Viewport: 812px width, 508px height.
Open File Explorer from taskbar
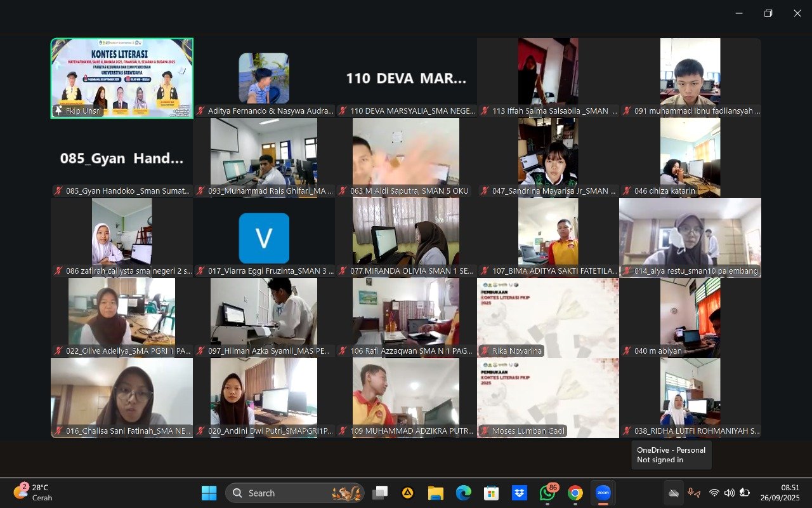click(x=435, y=493)
